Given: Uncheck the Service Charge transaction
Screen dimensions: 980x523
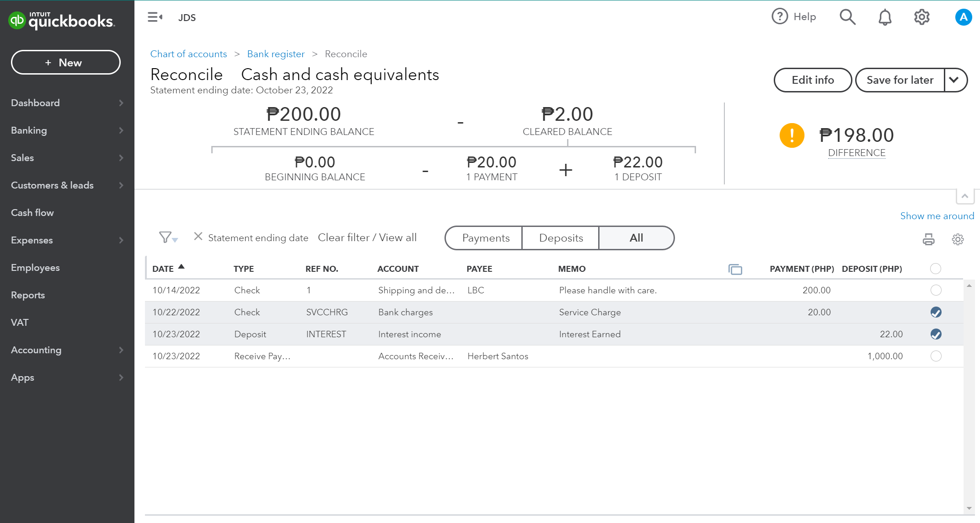Looking at the screenshot, I should tap(936, 312).
